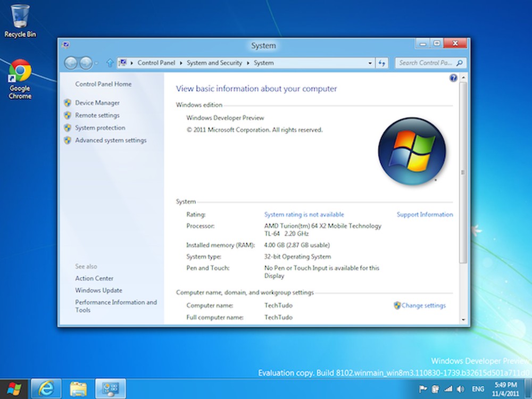
Task: Open System protection settings
Action: [x=100, y=128]
